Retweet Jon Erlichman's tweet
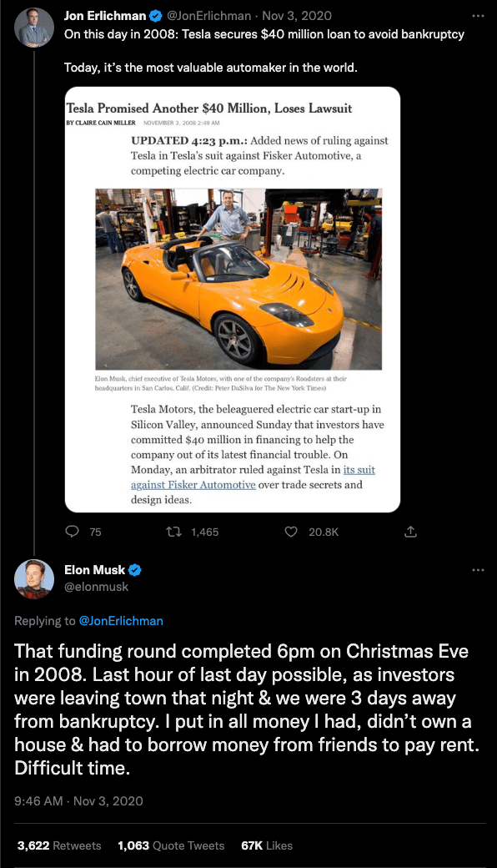Screen dimensions: 497x868 174,532
